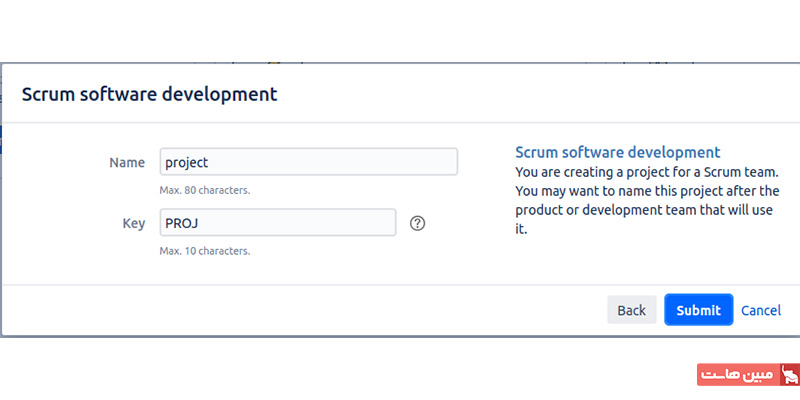Click the empty dialog footer beside Back
Screen dimensions: 800x400
click(x=304, y=310)
